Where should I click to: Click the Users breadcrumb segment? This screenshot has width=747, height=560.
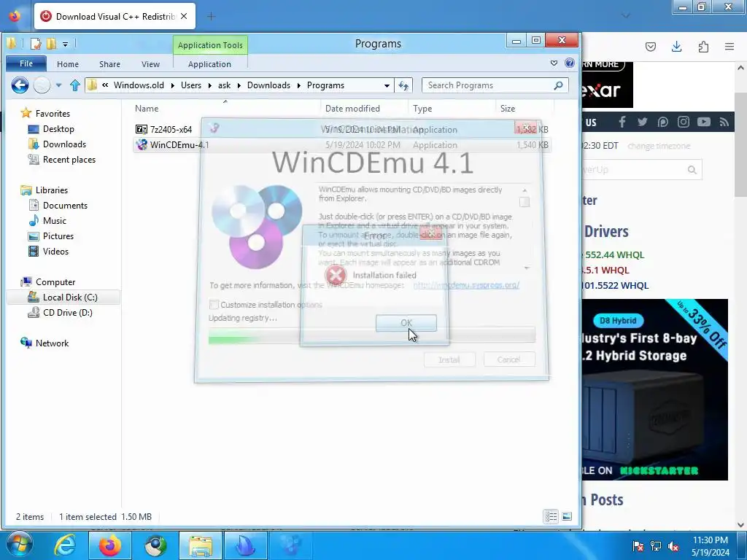pyautogui.click(x=191, y=85)
